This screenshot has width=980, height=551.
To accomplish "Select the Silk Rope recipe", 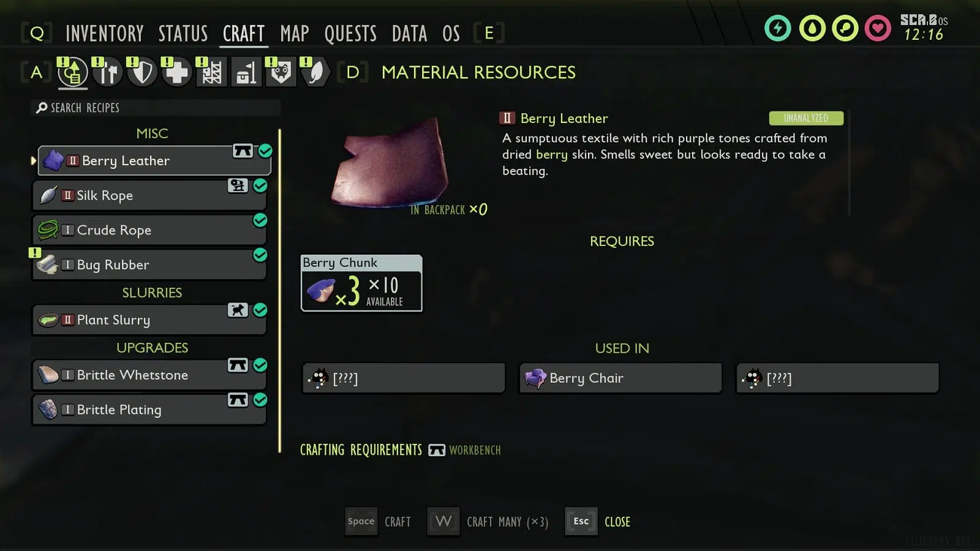I will (x=149, y=195).
